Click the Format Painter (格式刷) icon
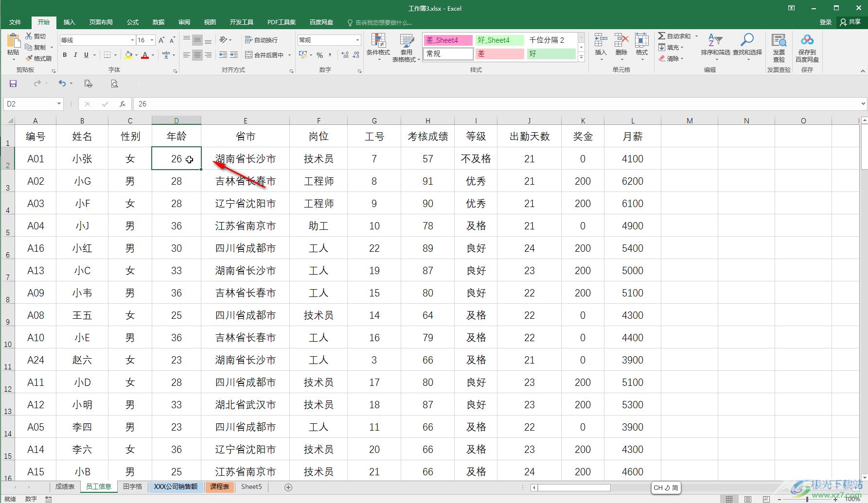 (29, 58)
